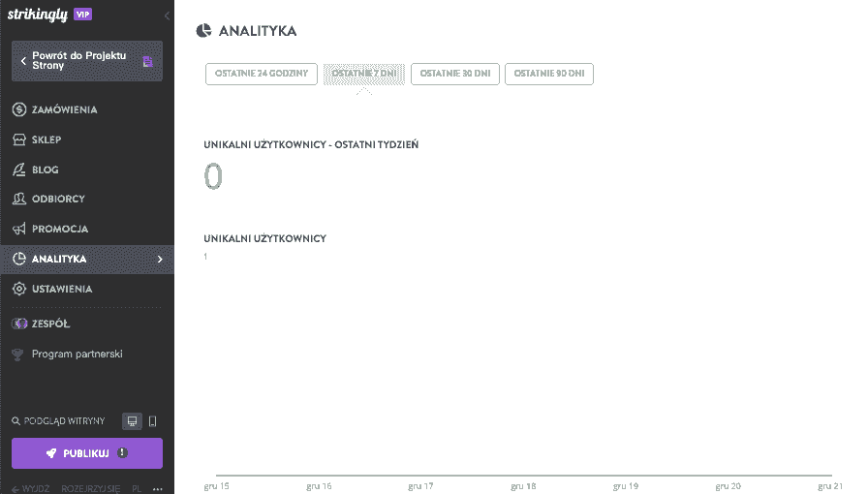868x494 pixels.
Task: Open the Odbiorcy audience icon
Action: point(19,199)
